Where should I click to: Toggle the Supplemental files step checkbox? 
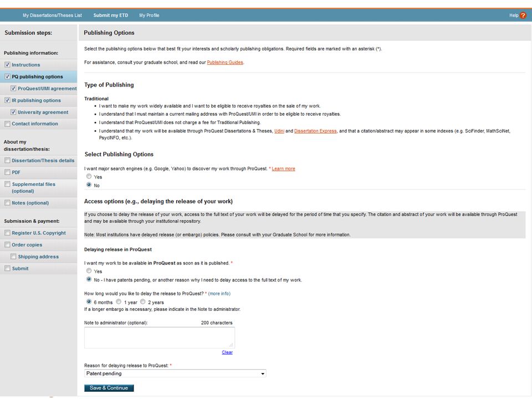[7, 184]
